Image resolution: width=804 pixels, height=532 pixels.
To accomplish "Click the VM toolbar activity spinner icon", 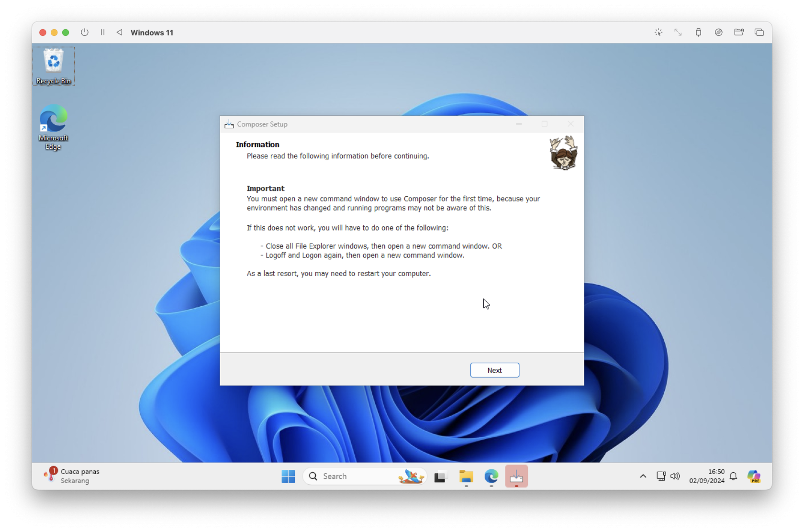I will coord(659,33).
